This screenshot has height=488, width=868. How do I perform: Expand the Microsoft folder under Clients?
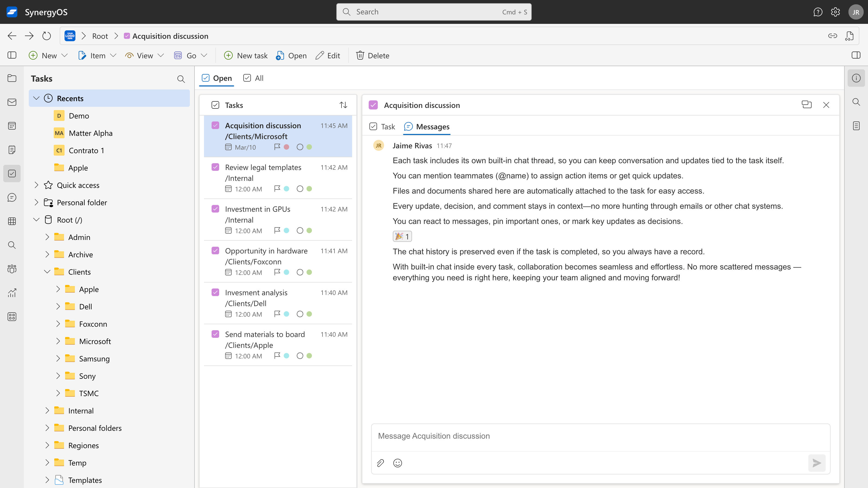[58, 341]
